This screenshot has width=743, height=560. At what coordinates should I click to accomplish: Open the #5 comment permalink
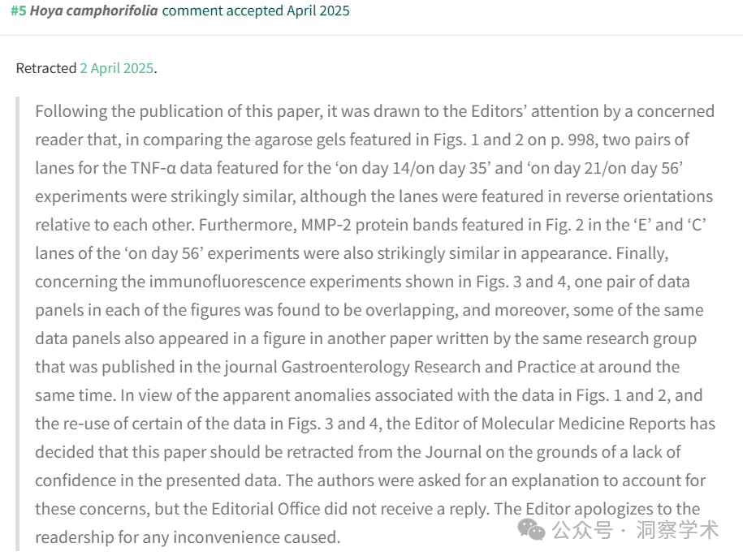pos(19,11)
